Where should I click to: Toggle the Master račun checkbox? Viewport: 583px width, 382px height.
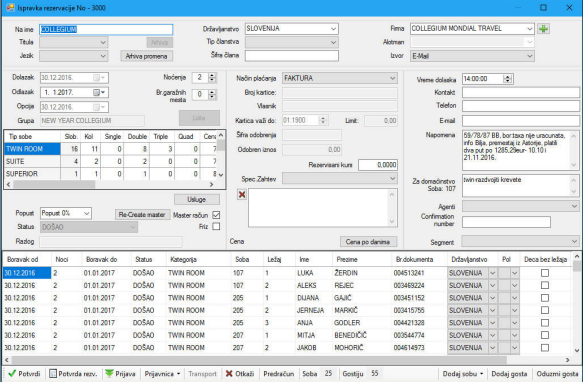(x=216, y=215)
